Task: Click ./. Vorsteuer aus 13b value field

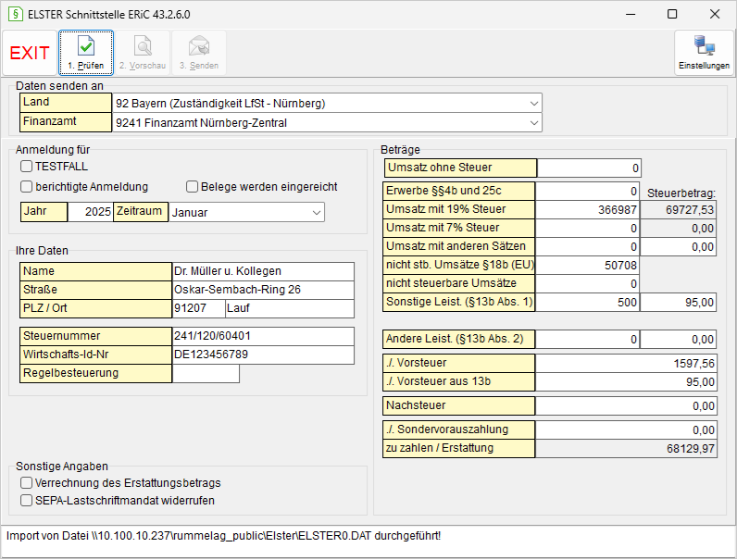Action: click(x=626, y=382)
